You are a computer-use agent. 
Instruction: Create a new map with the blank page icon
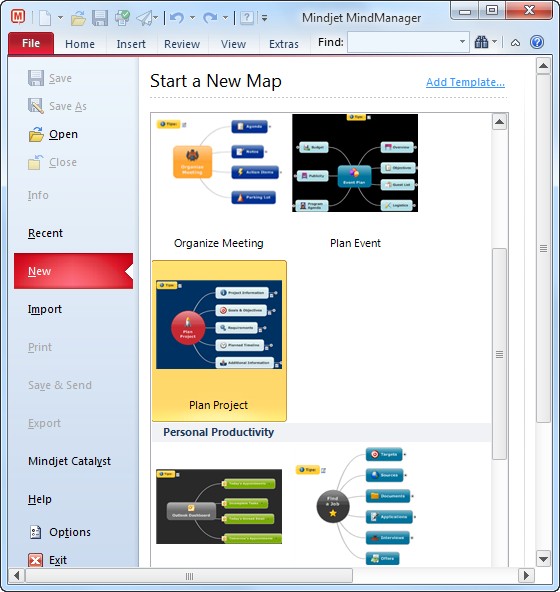click(45, 18)
